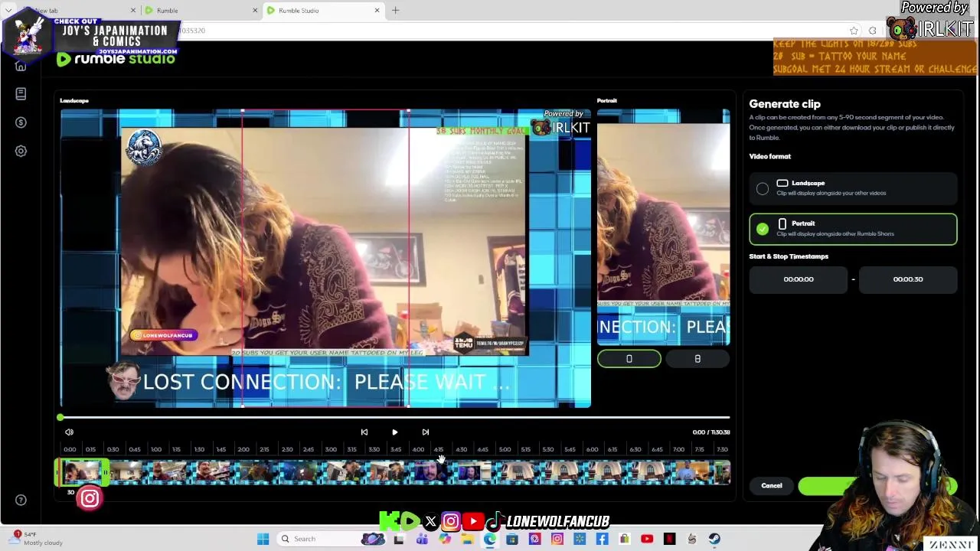
Task: Click the playback progress bar handle
Action: pyautogui.click(x=60, y=417)
